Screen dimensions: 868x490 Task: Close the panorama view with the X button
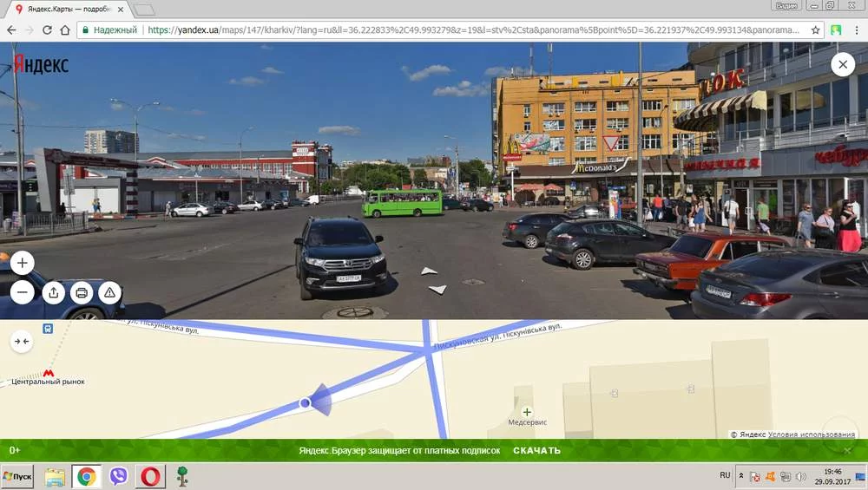tap(842, 65)
